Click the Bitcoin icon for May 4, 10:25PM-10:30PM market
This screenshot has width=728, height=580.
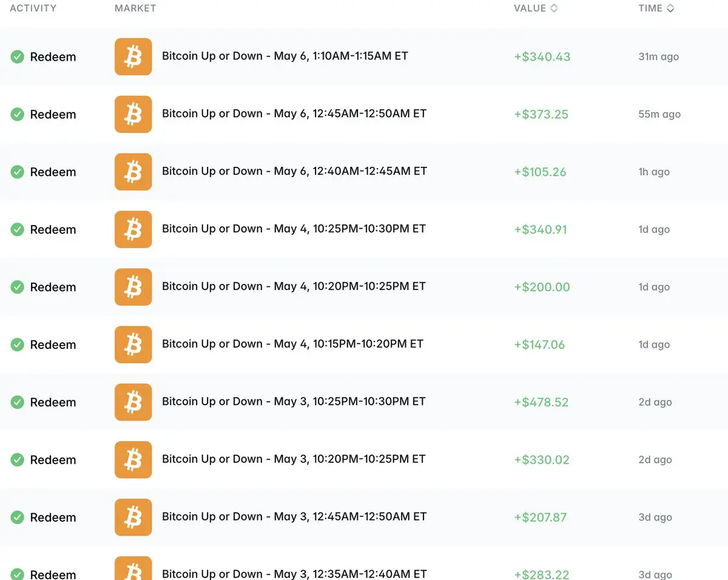[x=133, y=229]
